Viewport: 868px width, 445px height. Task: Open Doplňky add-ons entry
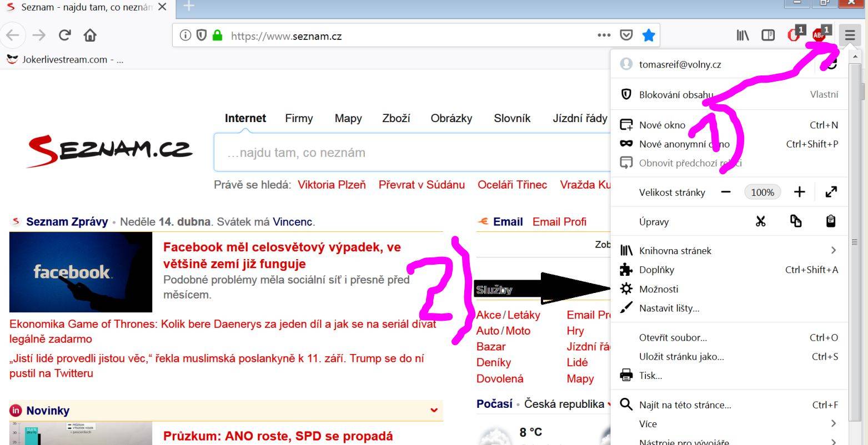pyautogui.click(x=729, y=270)
